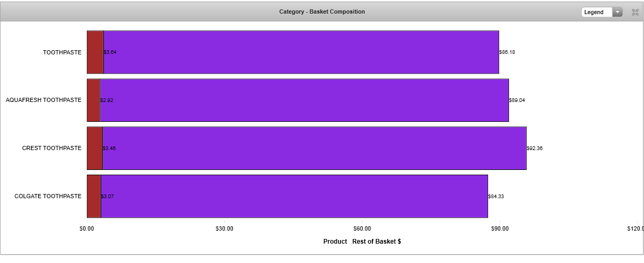Select the AQUAFRESH TOOTHPASTE label
Viewport: 644px width, 263px height.
click(x=43, y=100)
